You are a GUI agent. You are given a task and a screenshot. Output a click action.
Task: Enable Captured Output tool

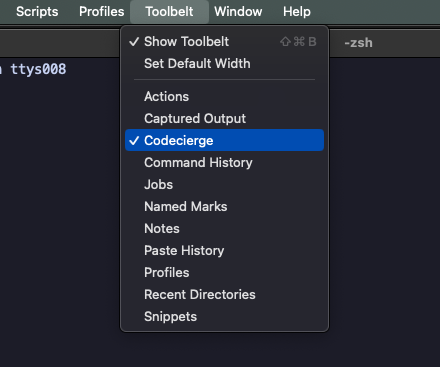224,119
